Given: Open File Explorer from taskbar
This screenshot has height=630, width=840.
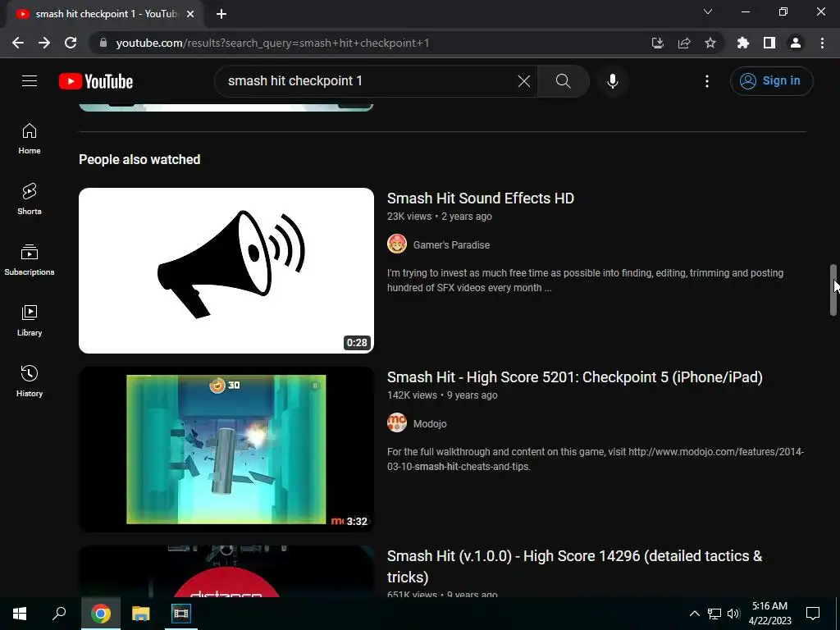Looking at the screenshot, I should pyautogui.click(x=141, y=614).
